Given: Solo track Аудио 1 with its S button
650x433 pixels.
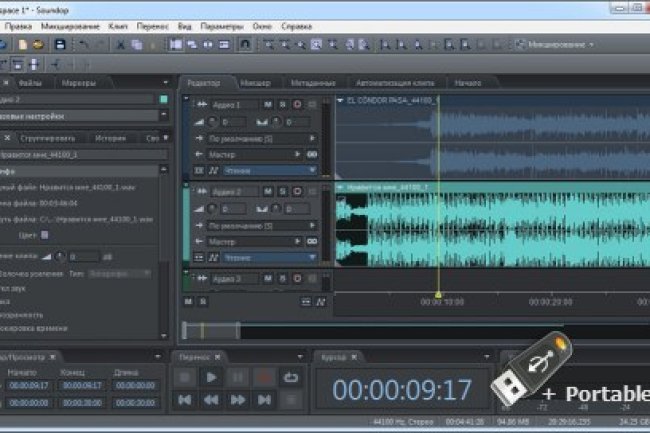Looking at the screenshot, I should click(282, 104).
